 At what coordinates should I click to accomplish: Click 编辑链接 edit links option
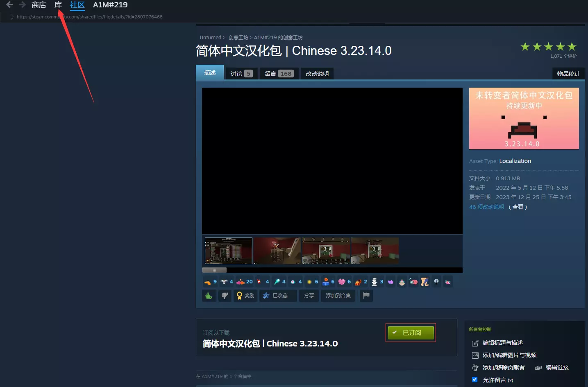pos(557,368)
